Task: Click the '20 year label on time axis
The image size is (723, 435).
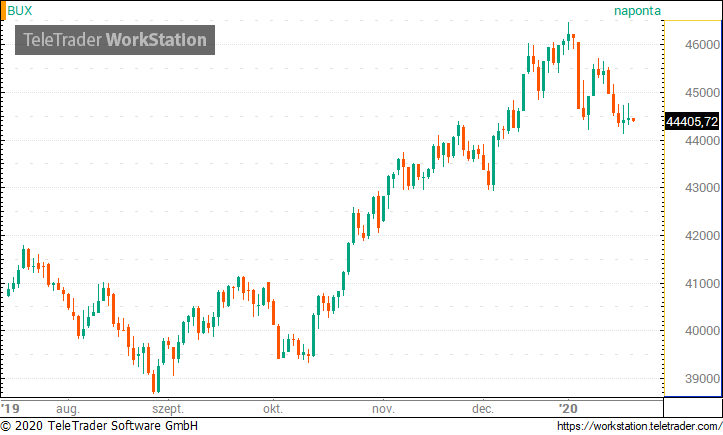Action: pos(568,409)
